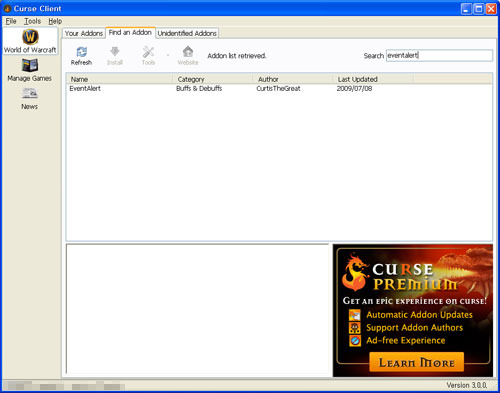Click the Addon list retrieved status text
Screen dimensions: 500x393
(x=237, y=56)
